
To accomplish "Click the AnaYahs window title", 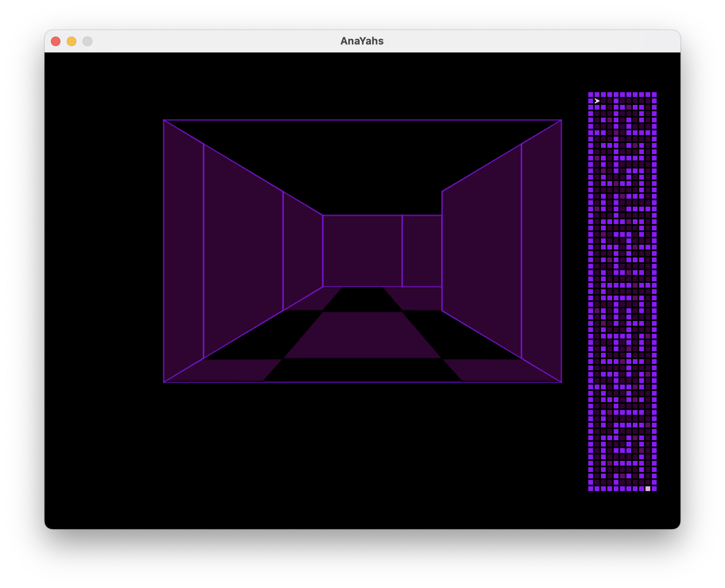I will 362,41.
